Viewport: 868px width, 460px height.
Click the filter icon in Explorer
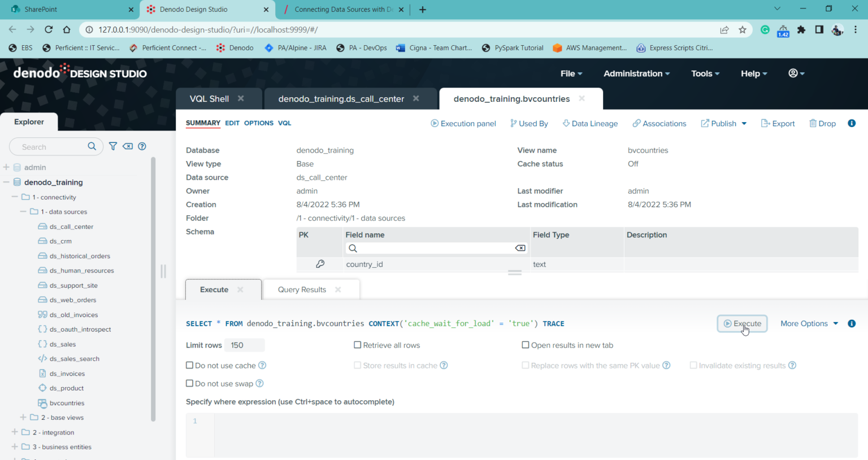(x=113, y=146)
